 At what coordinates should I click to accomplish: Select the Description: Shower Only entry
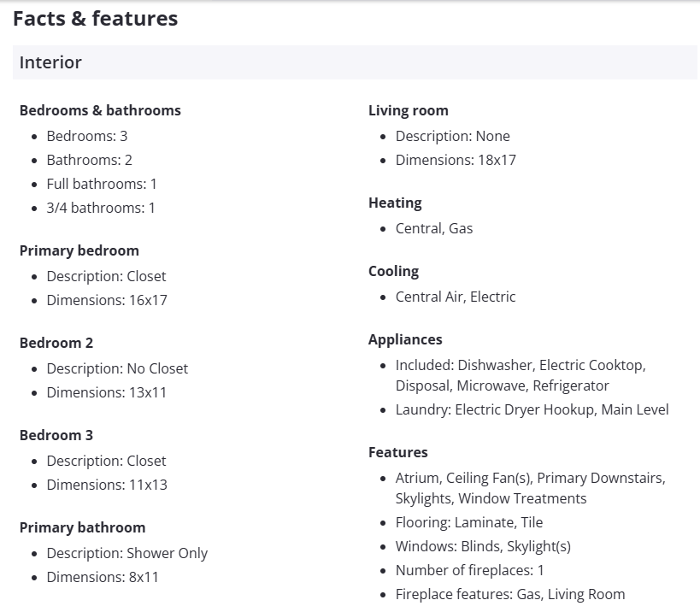[127, 553]
